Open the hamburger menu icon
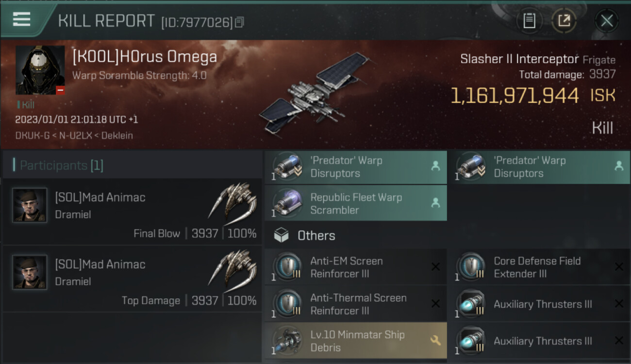The image size is (631, 364). [x=21, y=19]
